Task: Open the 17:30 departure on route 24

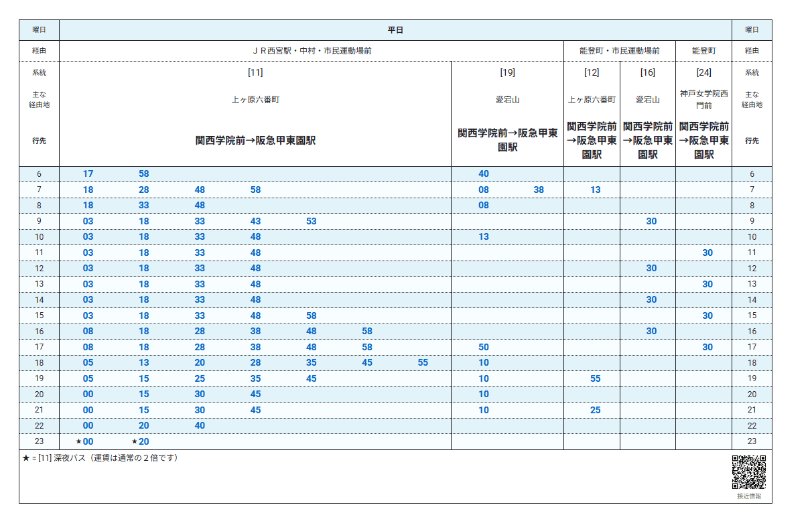Action: (x=707, y=347)
